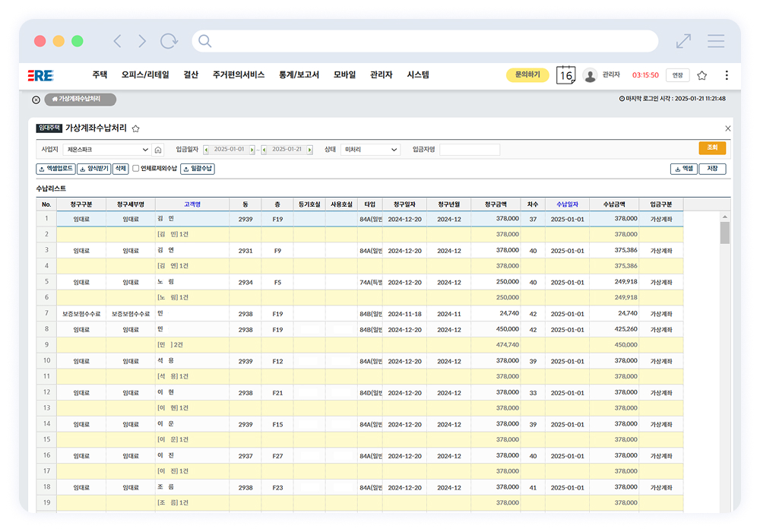The height and width of the screenshot is (532, 760).
Task: Open the 통계/보고서 menu
Action: click(x=299, y=75)
